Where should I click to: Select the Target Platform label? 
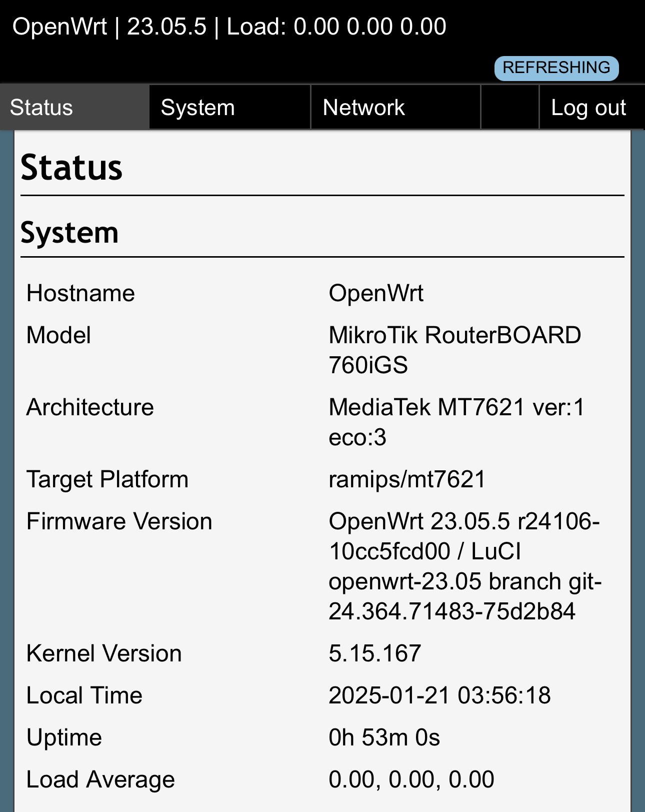pos(107,479)
